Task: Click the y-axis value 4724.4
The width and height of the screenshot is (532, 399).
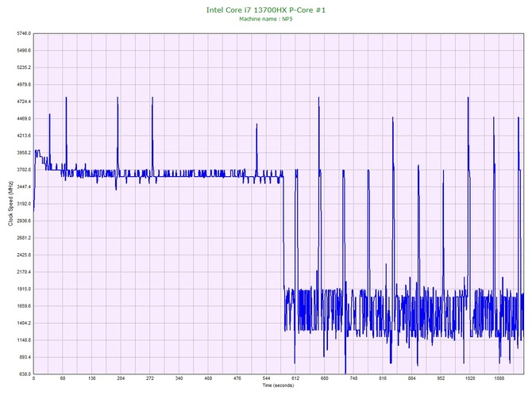Action: tap(24, 102)
